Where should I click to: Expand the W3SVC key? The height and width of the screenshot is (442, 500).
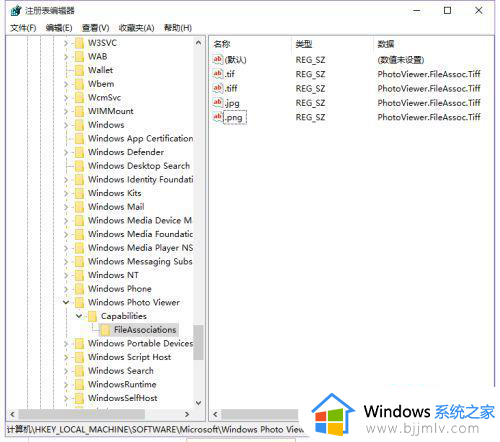[66, 43]
